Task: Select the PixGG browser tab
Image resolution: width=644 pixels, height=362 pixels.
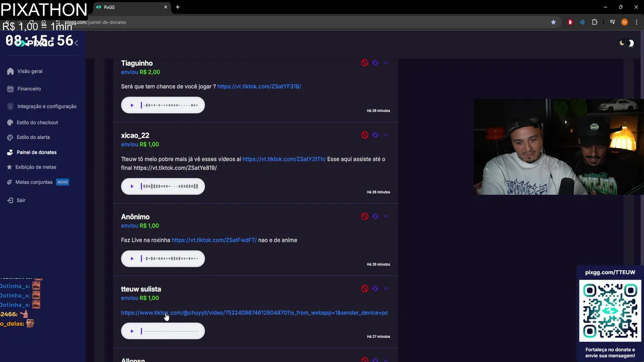Action: [132, 7]
